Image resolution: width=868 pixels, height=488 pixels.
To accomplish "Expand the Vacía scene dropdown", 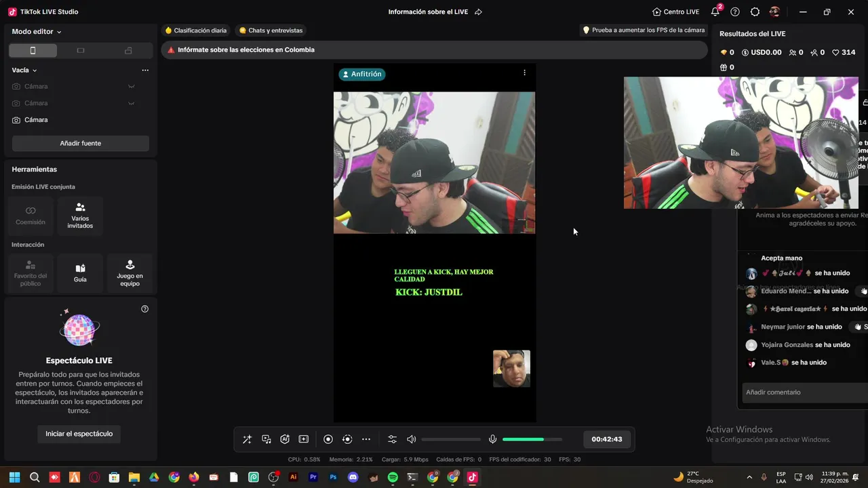I will [x=24, y=70].
